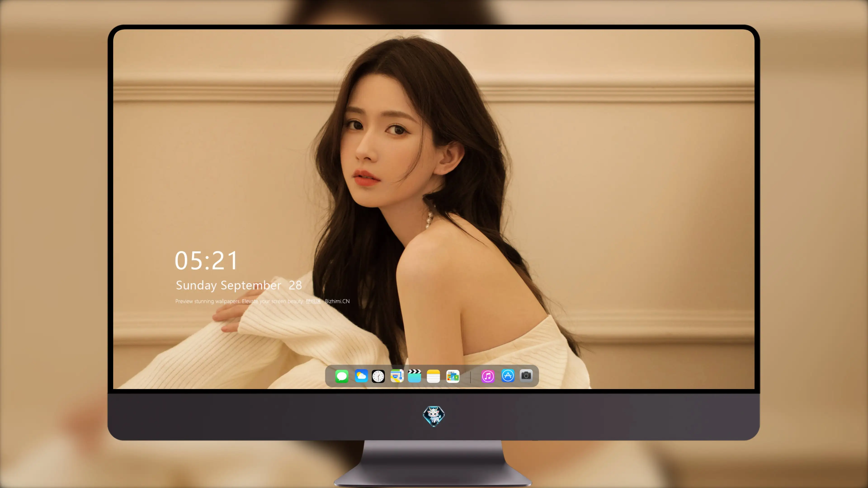Open the Videos clapperboard app

[x=415, y=376]
